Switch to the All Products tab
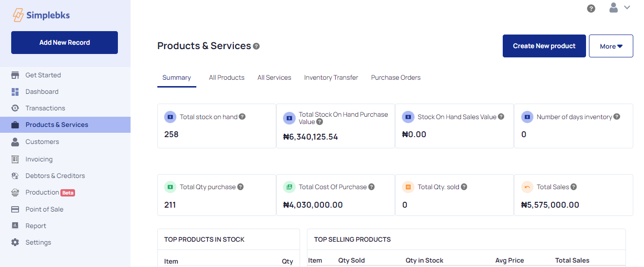This screenshot has height=267, width=644. (227, 77)
